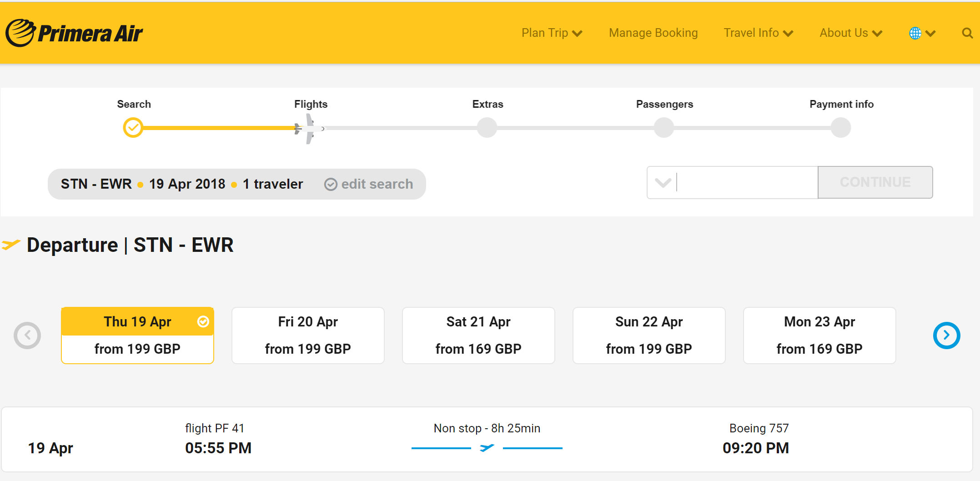Viewport: 980px width, 481px height.
Task: Expand the About Us menu
Action: click(850, 33)
